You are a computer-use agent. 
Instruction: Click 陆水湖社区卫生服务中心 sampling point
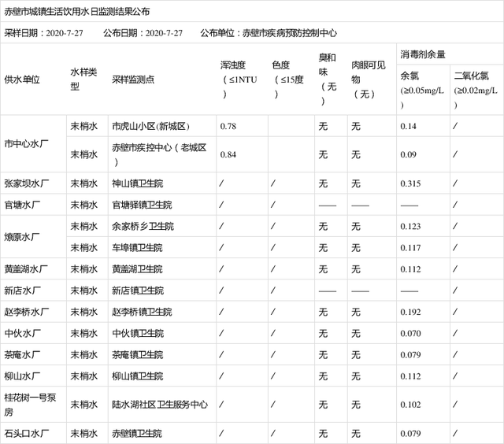(x=160, y=405)
